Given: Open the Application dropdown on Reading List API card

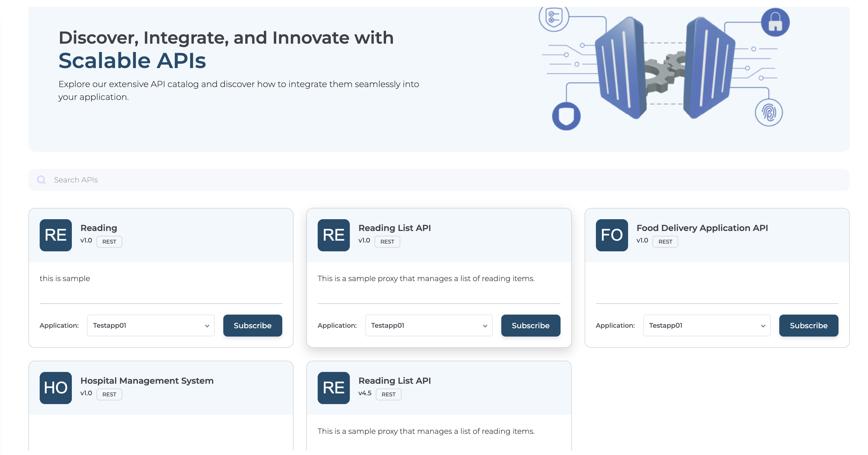Looking at the screenshot, I should point(429,325).
